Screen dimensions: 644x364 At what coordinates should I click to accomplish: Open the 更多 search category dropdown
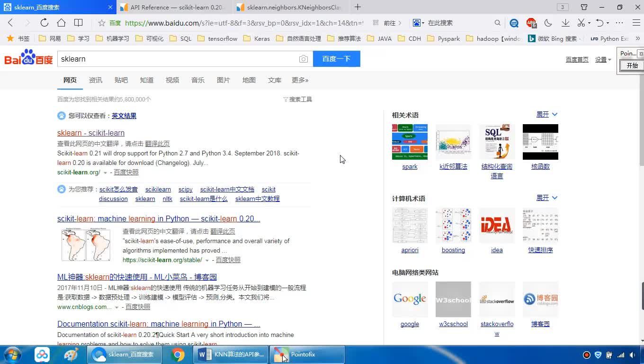(x=300, y=80)
